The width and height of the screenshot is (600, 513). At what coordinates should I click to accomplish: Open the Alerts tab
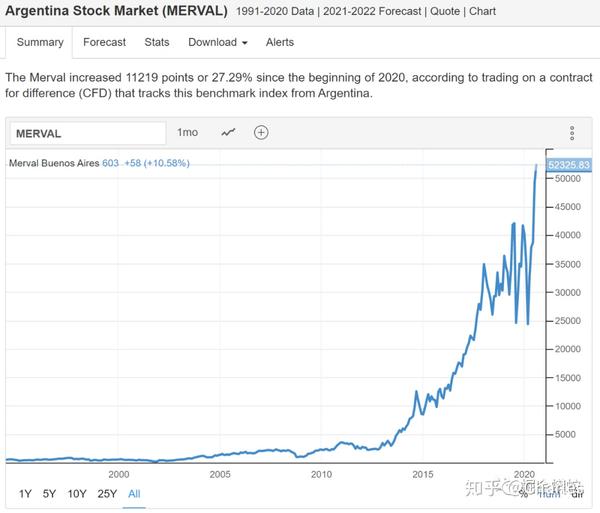(280, 42)
